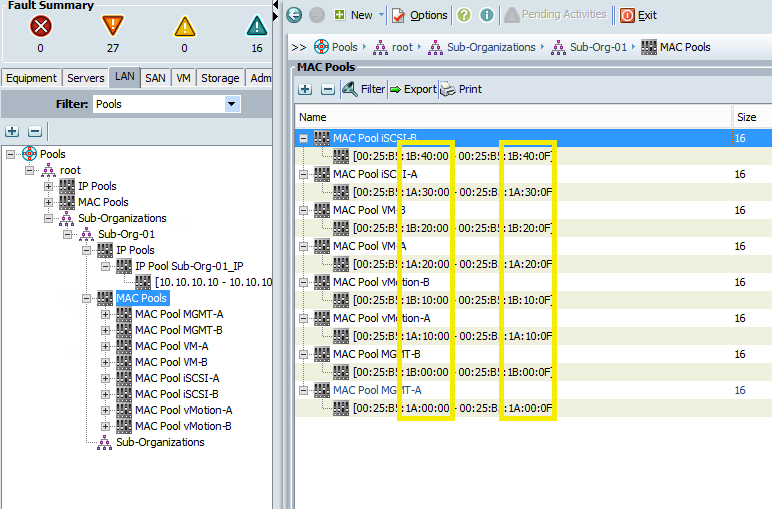The width and height of the screenshot is (772, 509).
Task: Switch to the SAN tab
Action: [155, 78]
